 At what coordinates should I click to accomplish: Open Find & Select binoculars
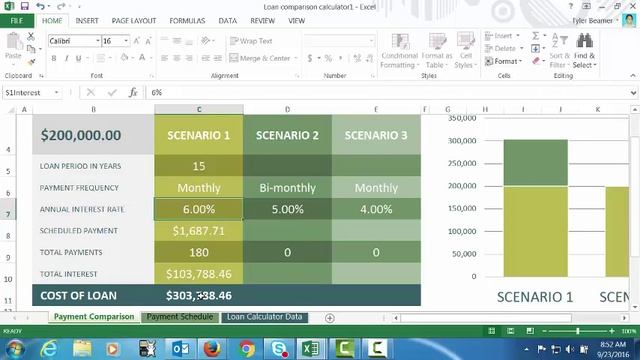coord(584,51)
